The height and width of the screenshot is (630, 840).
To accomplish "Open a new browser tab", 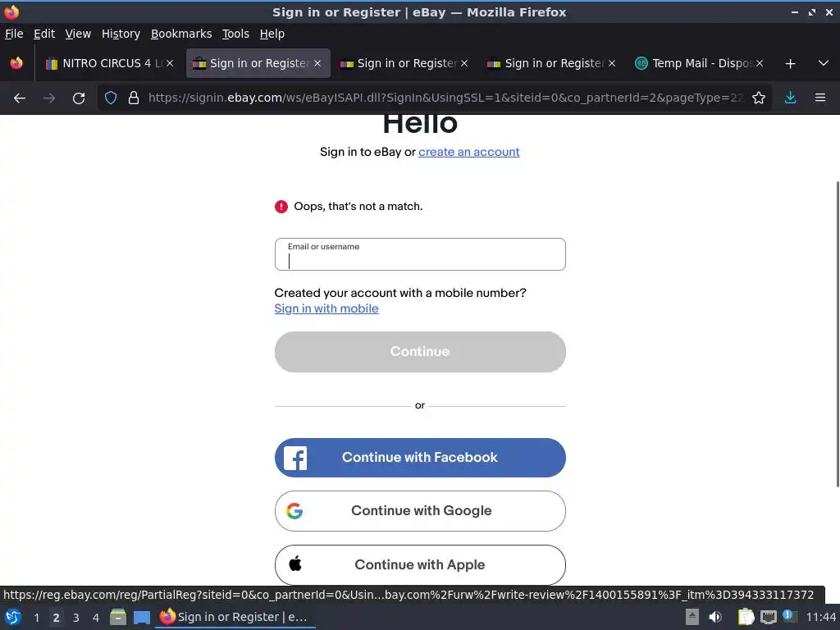I will (790, 64).
